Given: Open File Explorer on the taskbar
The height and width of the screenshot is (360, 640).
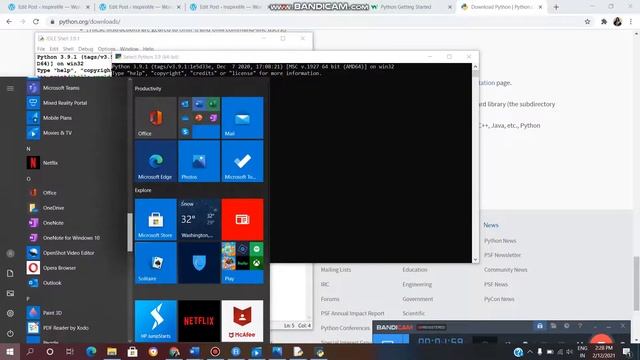Looking at the screenshot, I should tap(112, 351).
